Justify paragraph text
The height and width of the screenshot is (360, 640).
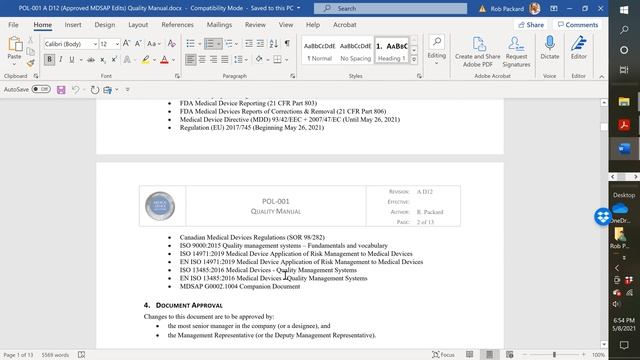tap(225, 60)
